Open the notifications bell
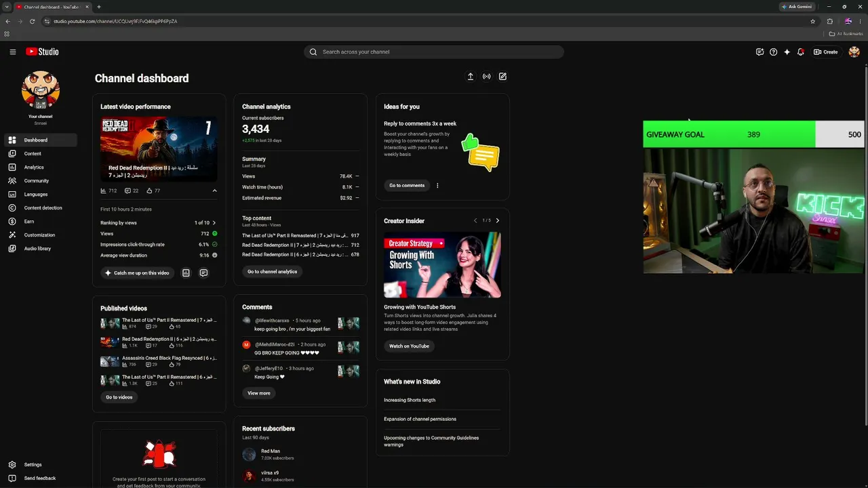 pyautogui.click(x=801, y=52)
